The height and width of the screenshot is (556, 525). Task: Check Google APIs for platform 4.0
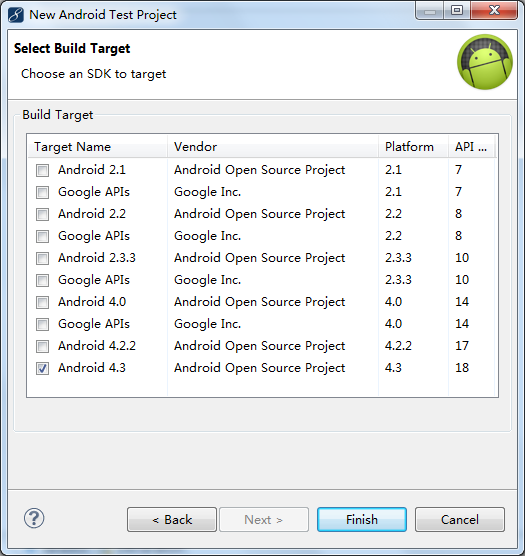[43, 324]
